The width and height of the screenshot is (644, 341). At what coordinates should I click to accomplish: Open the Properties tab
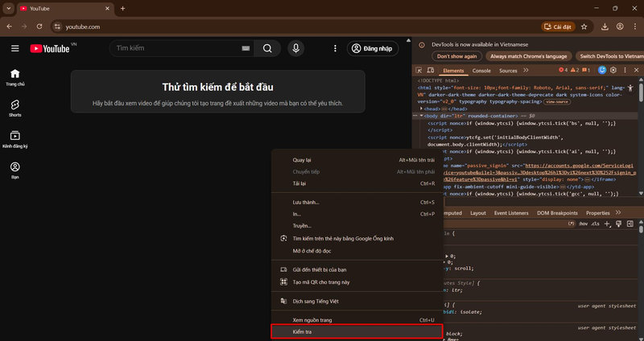click(598, 213)
